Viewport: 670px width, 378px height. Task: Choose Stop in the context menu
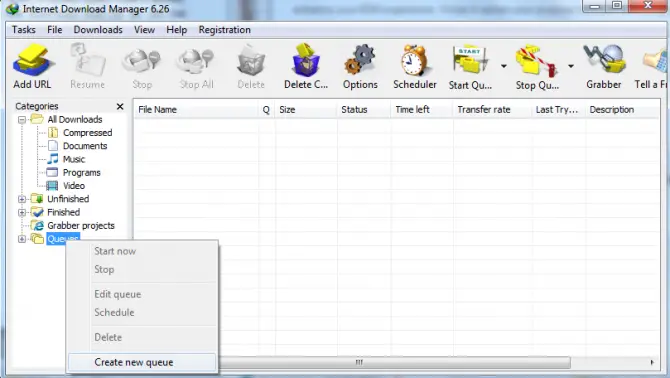[x=142, y=270]
